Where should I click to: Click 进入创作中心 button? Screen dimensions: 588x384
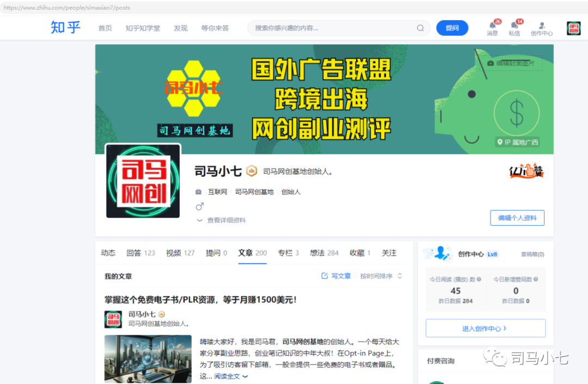coord(485,328)
